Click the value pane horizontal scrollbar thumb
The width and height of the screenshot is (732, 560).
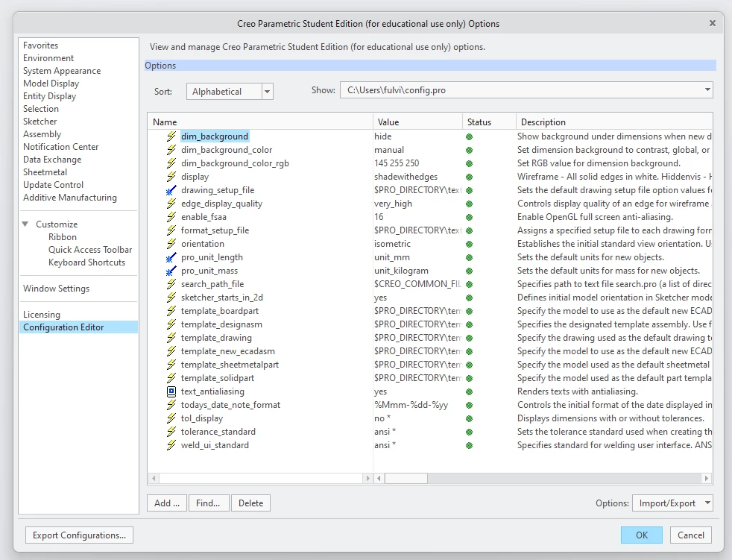[406, 478]
